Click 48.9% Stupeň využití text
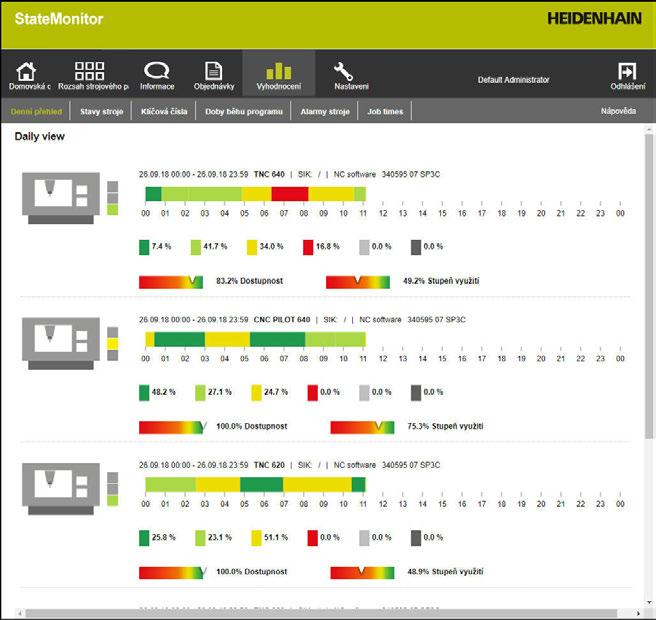Screen dimensions: 656x620 pos(445,572)
